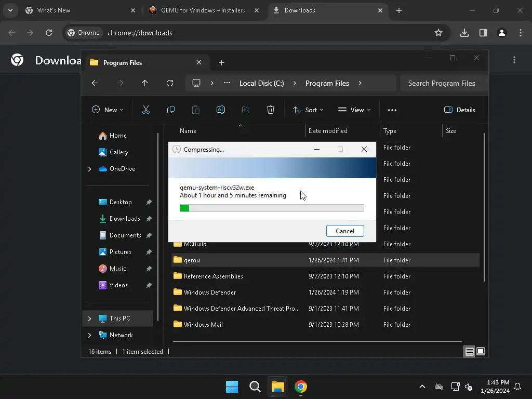Screen dimensions: 532x399
Task: Open Chrome downloads tray icon
Action: [x=464, y=33]
